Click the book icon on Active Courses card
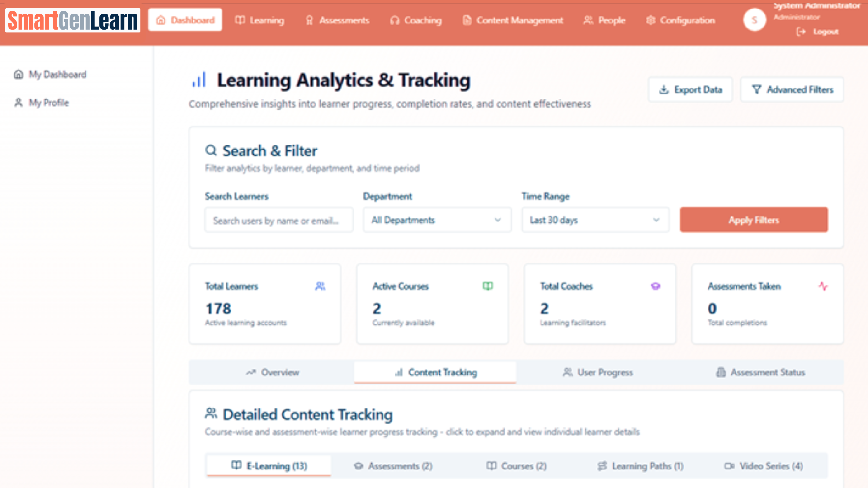Image resolution: width=868 pixels, height=488 pixels. tap(488, 286)
